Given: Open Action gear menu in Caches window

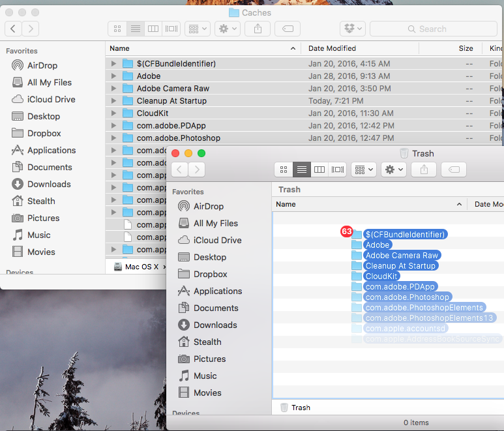Looking at the screenshot, I should pos(228,29).
